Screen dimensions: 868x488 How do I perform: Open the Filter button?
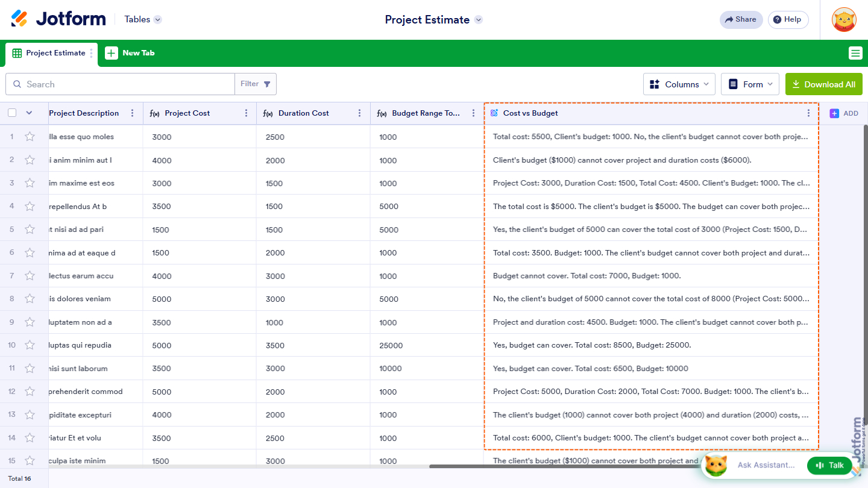click(x=256, y=84)
